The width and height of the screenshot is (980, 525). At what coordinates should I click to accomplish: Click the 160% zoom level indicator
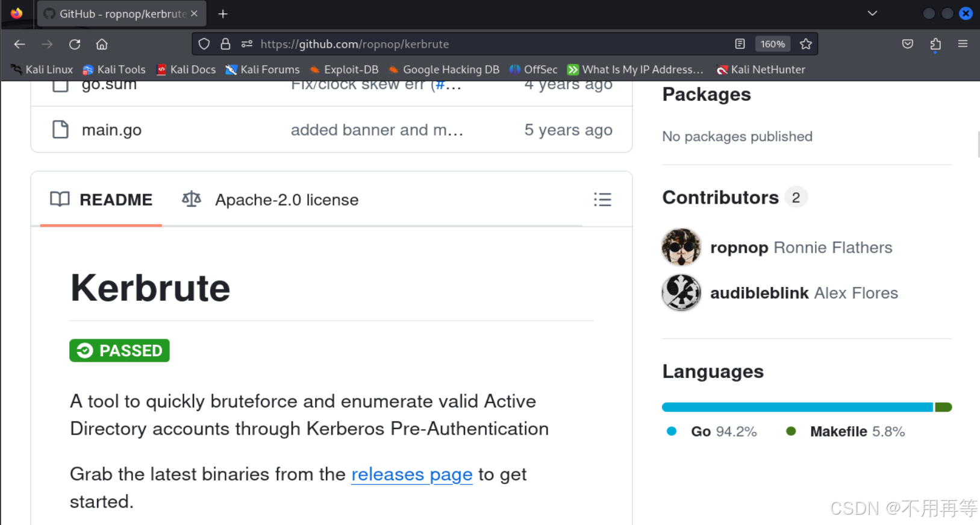click(x=772, y=44)
